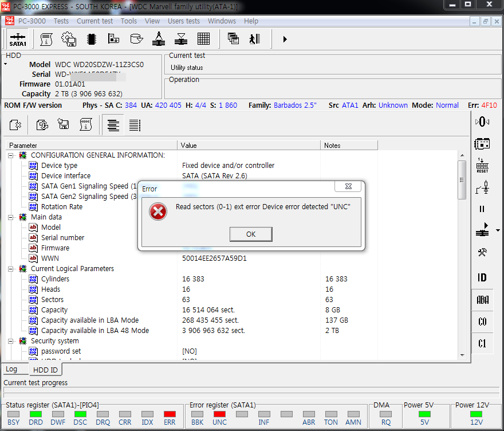Image resolution: width=504 pixels, height=431 pixels.
Task: Click the Value column header
Action: [x=249, y=146]
